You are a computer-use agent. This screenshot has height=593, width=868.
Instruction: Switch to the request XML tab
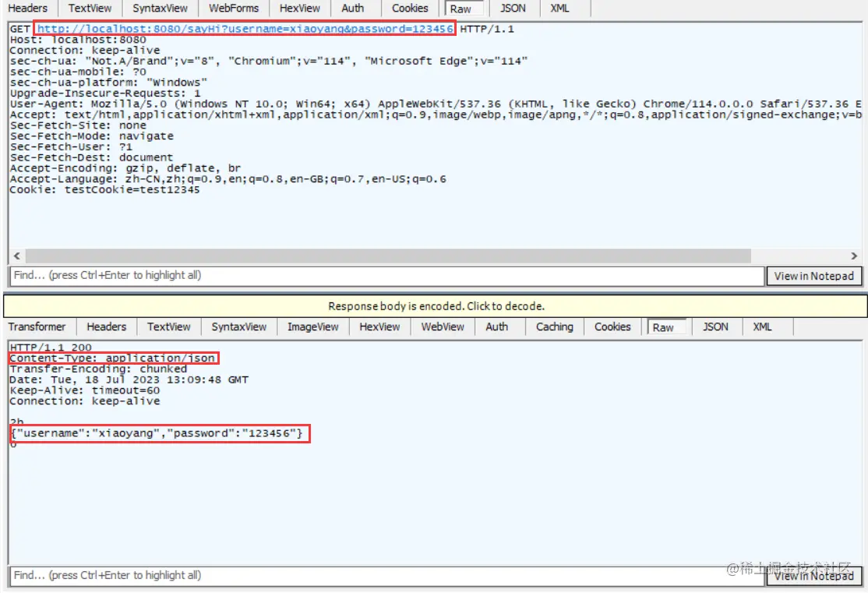(559, 9)
